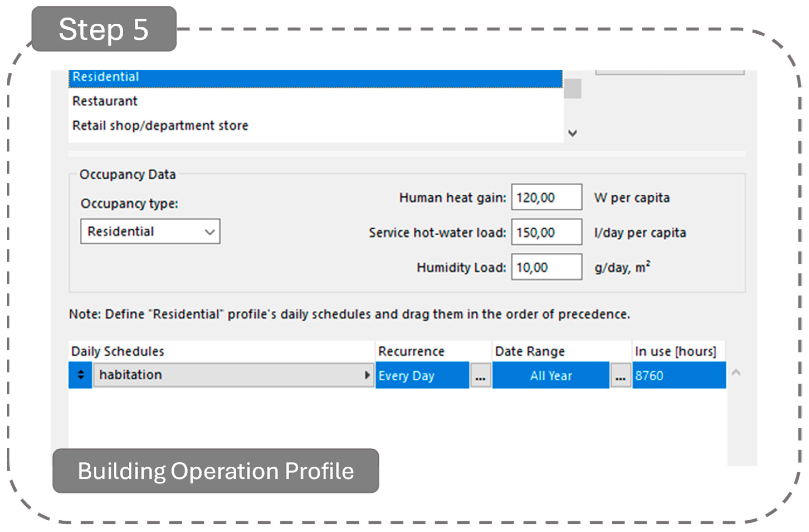This screenshot has width=809, height=532.
Task: Select Residential in the profile list
Action: pos(105,77)
